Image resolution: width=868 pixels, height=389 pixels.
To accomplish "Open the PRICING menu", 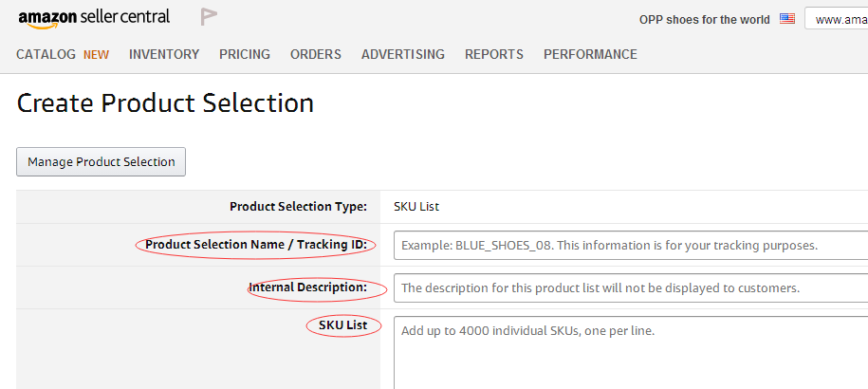I will tap(245, 54).
